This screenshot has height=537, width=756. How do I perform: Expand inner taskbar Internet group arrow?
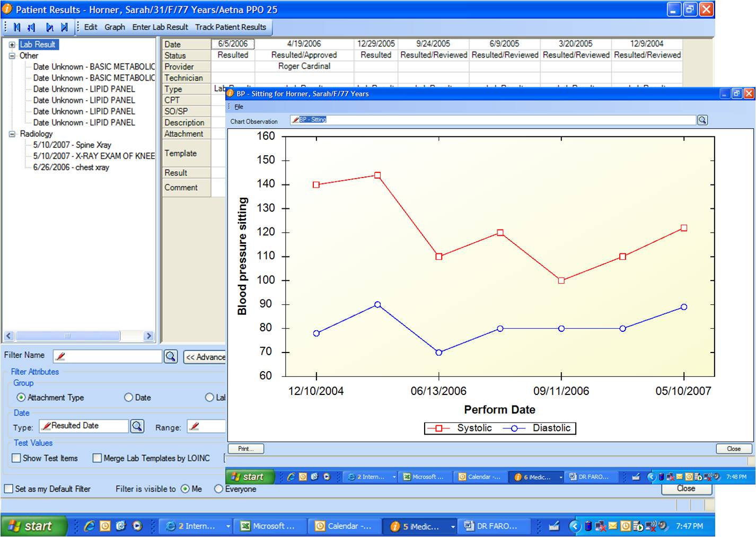[394, 477]
